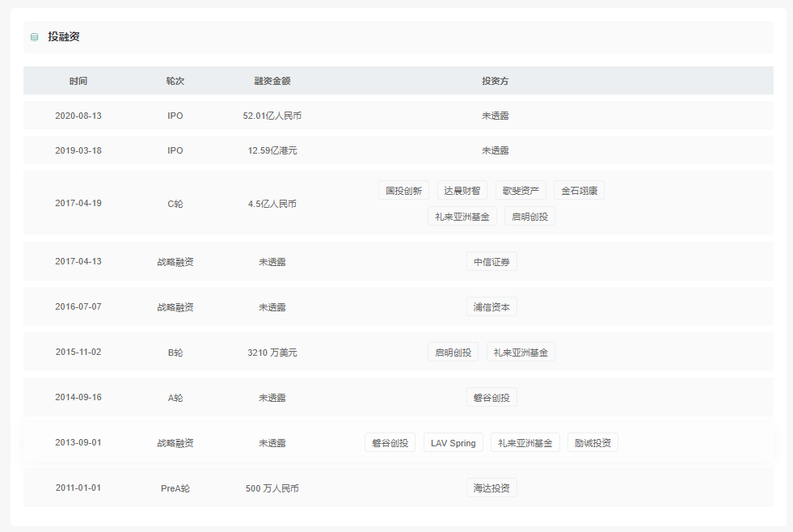Click investor 未透露 in the 2019-03-18 row
Image resolution: width=793 pixels, height=532 pixels.
point(495,150)
